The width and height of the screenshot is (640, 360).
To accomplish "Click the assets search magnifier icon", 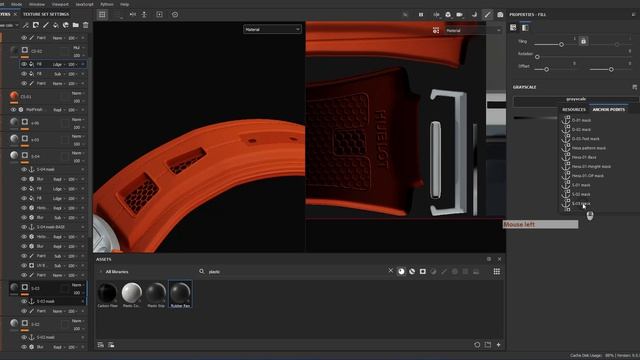I will tap(202, 271).
